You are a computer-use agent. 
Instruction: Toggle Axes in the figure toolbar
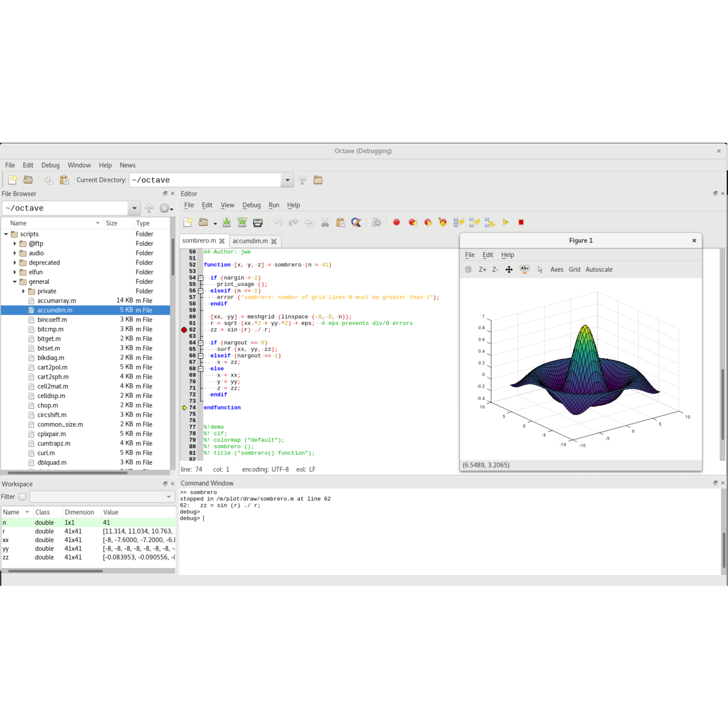557,270
